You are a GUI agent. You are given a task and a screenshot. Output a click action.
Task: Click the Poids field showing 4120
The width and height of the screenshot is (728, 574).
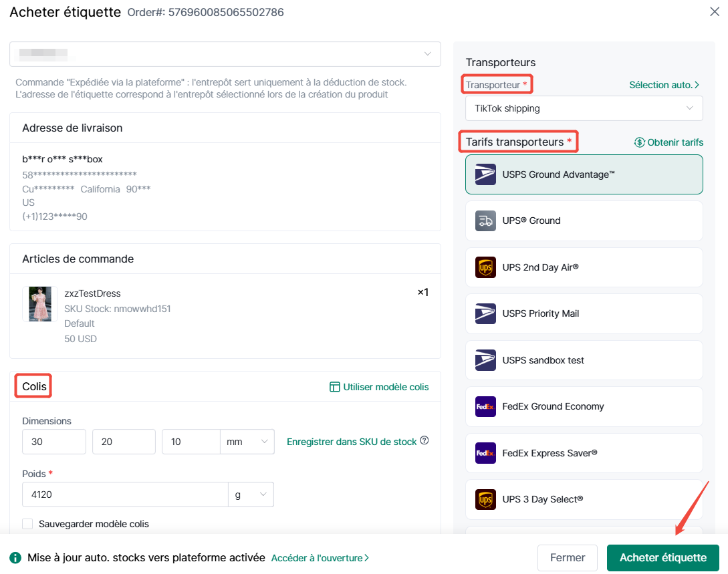tap(126, 494)
